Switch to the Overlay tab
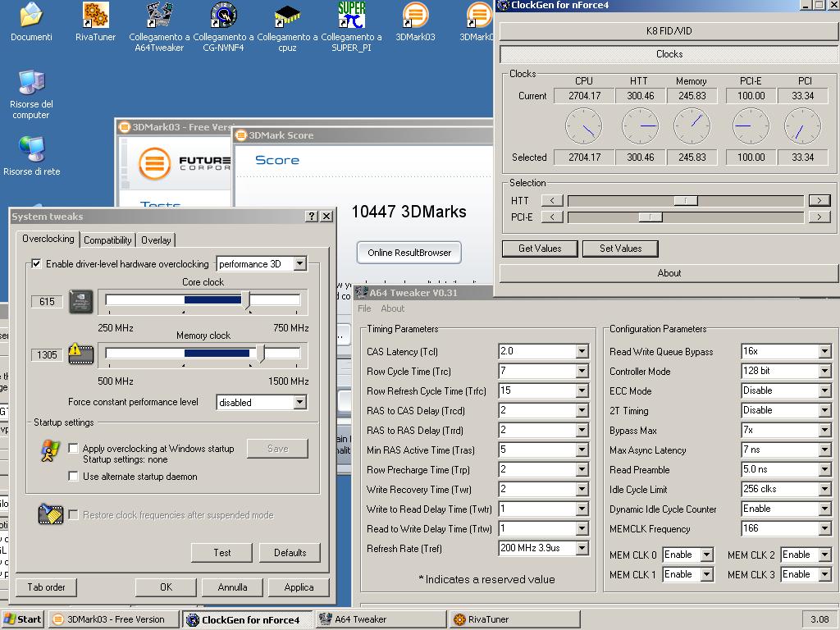Viewport: 840px width, 630px height. click(156, 240)
